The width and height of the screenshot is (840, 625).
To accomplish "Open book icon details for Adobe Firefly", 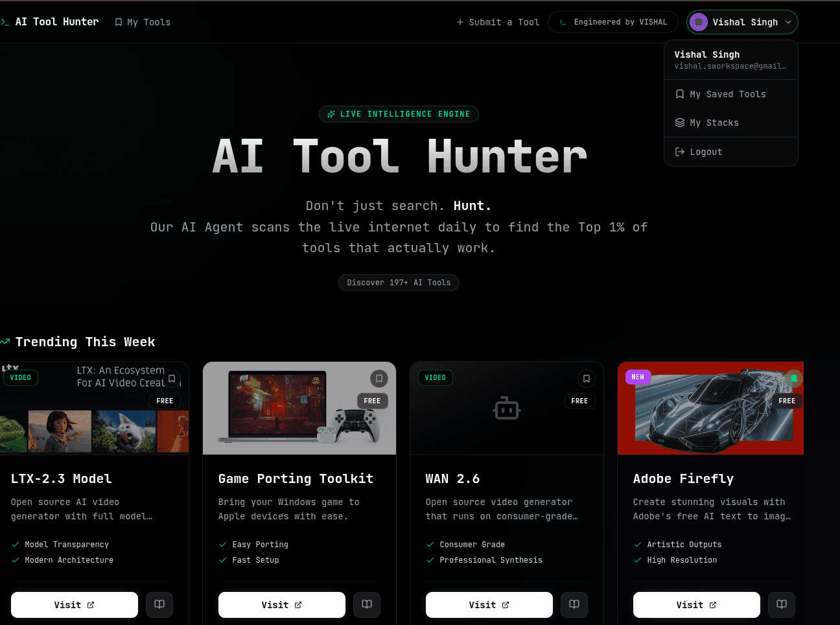I will pyautogui.click(x=782, y=605).
